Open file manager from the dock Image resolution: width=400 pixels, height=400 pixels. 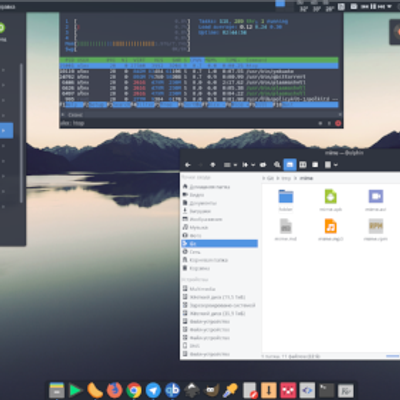click(x=57, y=390)
